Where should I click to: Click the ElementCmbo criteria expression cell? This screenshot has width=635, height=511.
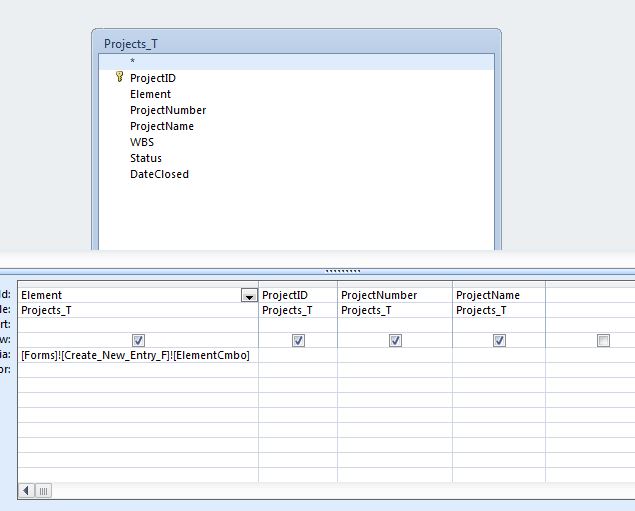point(138,355)
